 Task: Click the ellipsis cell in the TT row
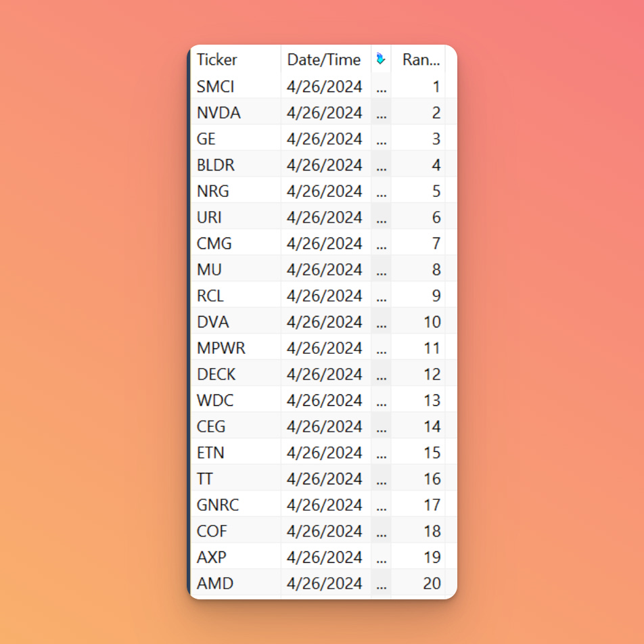click(381, 478)
